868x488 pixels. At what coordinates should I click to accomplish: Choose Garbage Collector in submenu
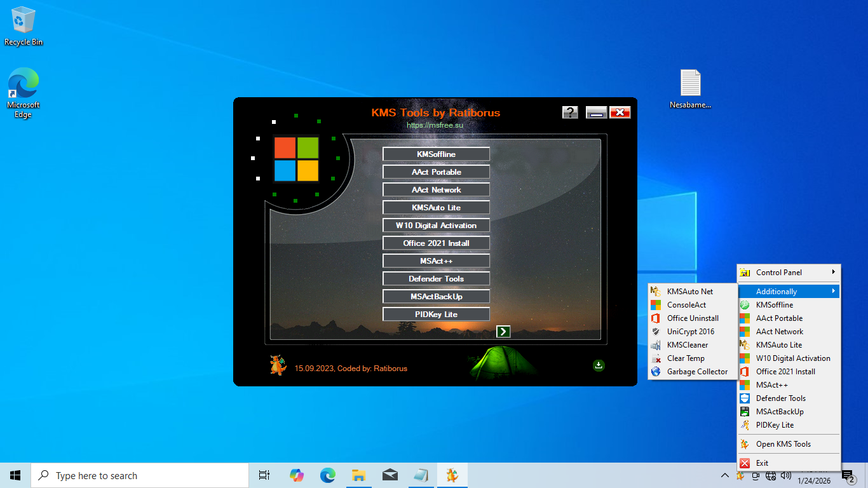(696, 372)
